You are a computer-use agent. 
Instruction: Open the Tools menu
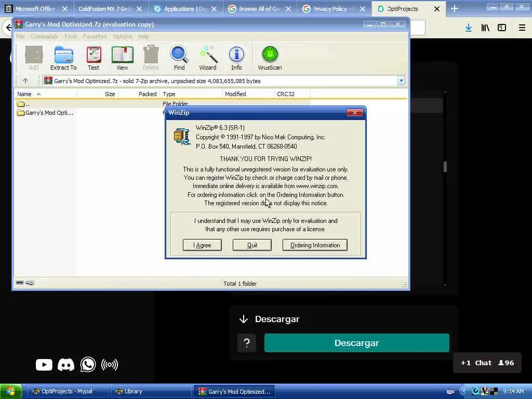[x=71, y=36]
